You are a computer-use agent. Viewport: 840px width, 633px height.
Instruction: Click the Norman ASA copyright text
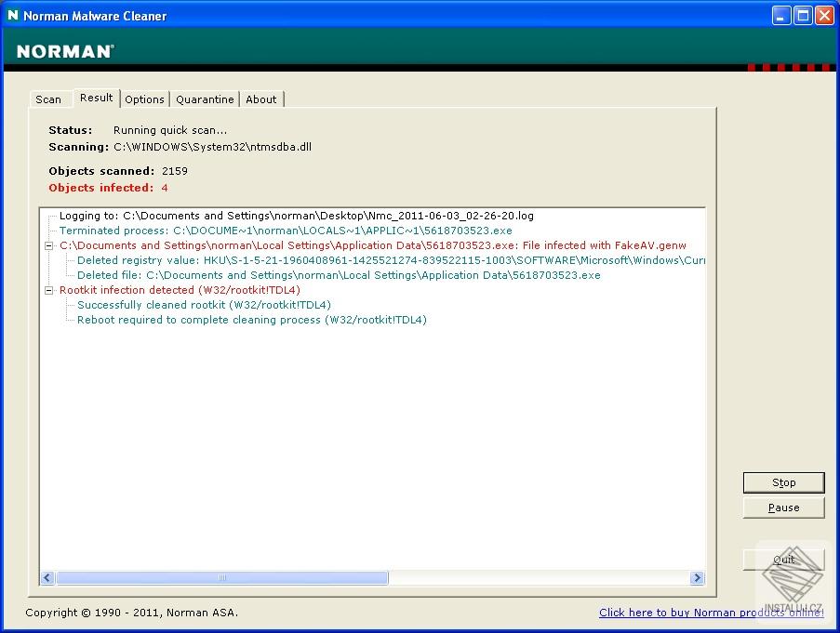[132, 613]
